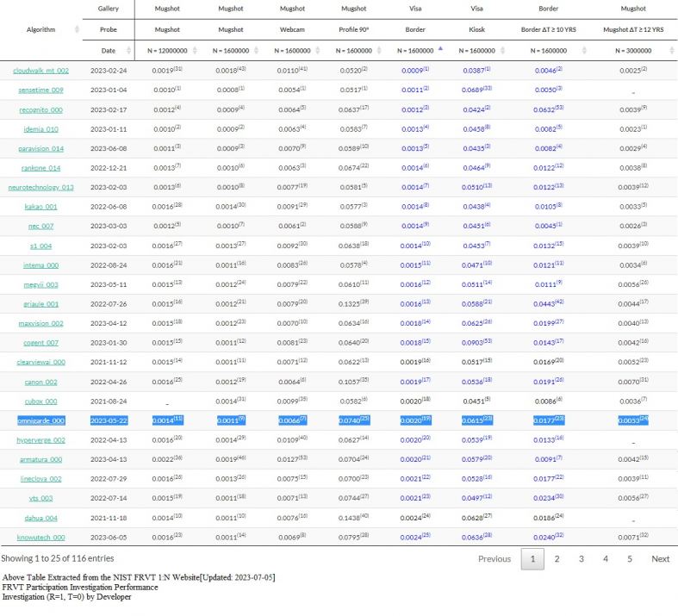Open canon_002 algorithm link
Image resolution: width=678 pixels, height=616 pixels.
click(40, 383)
